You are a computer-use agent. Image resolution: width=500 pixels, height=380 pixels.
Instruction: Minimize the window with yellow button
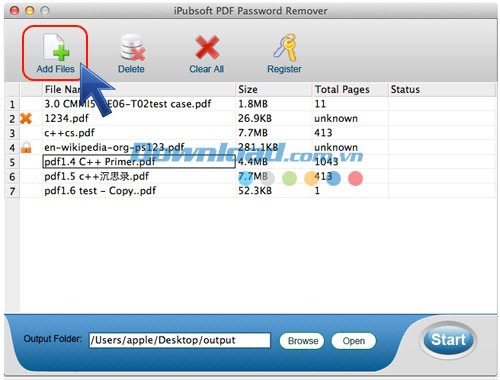pyautogui.click(x=30, y=11)
